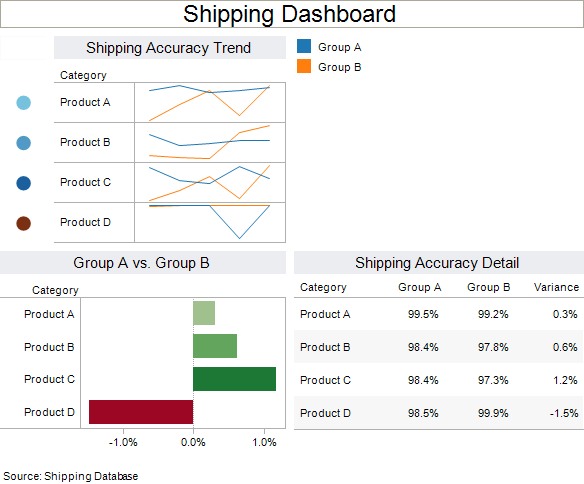
Task: Click the light blue Product A status dot
Action: tap(23, 103)
